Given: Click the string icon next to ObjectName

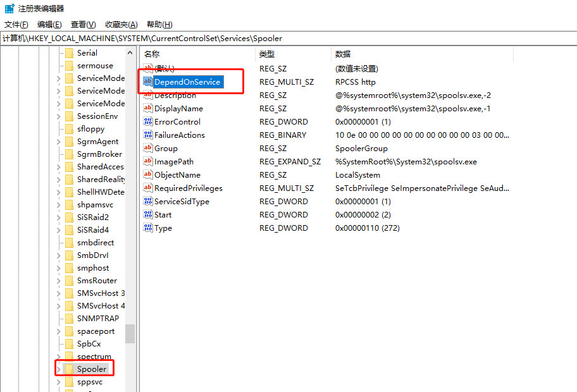Looking at the screenshot, I should click(x=148, y=175).
